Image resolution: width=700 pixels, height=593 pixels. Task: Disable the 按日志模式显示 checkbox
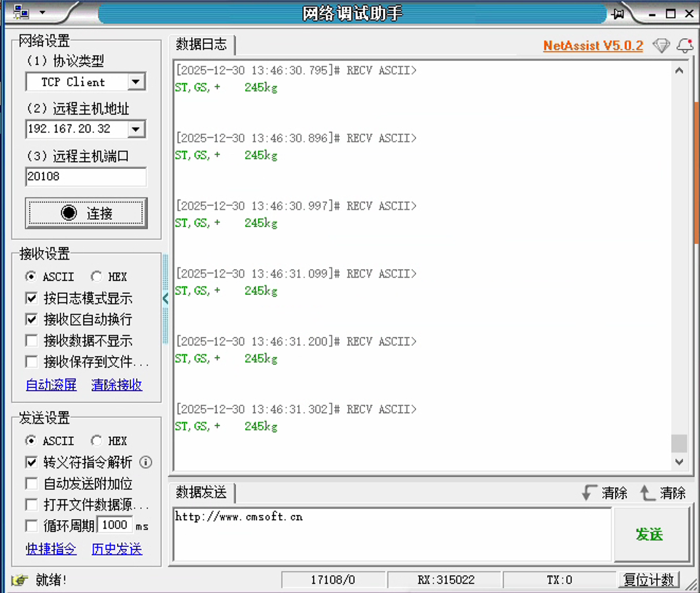31,298
